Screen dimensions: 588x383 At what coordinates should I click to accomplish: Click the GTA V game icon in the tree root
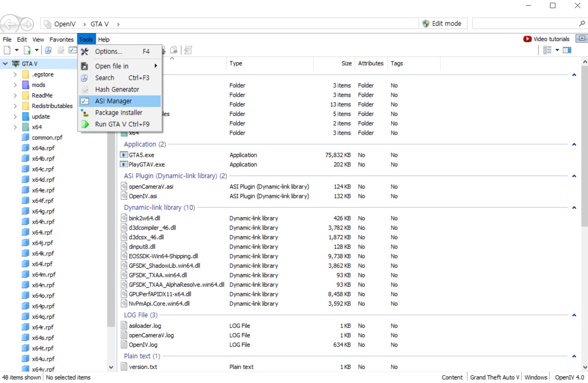point(16,64)
